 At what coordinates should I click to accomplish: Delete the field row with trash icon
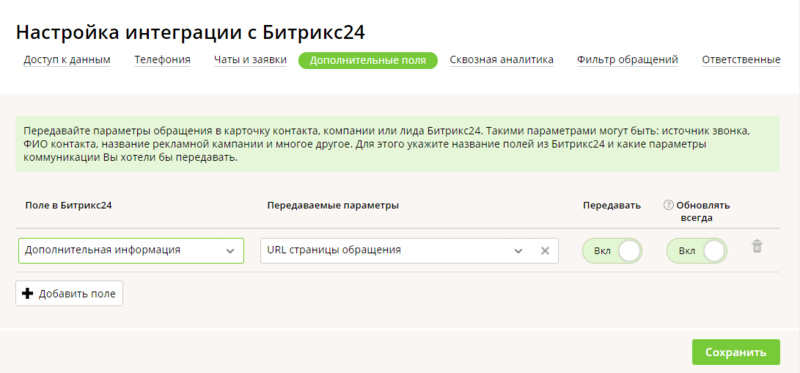757,246
